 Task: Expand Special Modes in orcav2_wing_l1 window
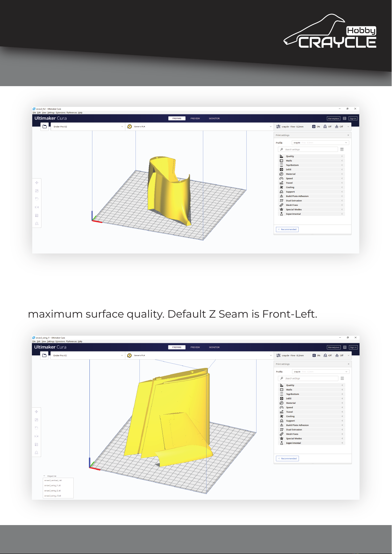pyautogui.click(x=311, y=439)
